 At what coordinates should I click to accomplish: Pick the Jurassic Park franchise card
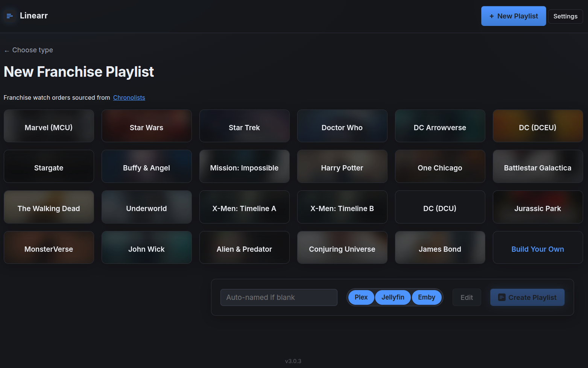538,207
